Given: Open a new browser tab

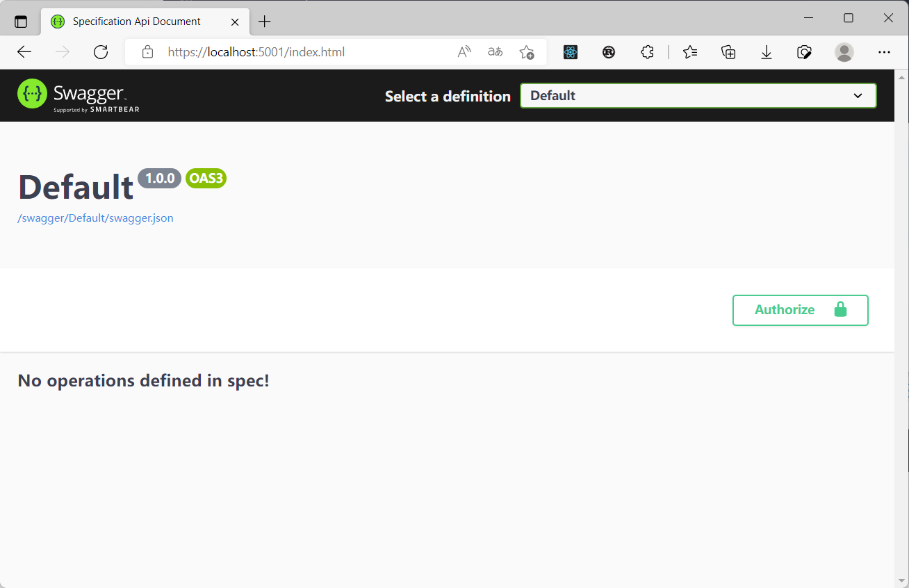Looking at the screenshot, I should pyautogui.click(x=264, y=22).
